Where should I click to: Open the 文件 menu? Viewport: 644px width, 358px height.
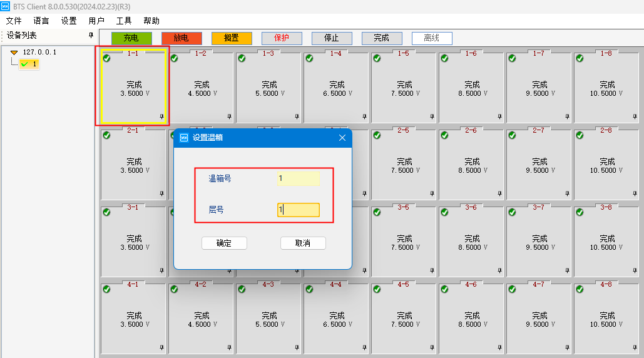click(14, 21)
